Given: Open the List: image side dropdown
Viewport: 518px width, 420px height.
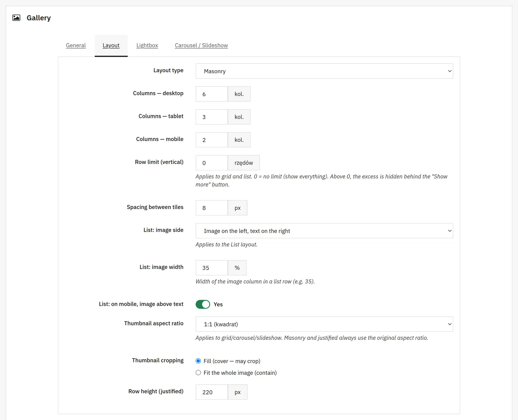Looking at the screenshot, I should pyautogui.click(x=324, y=231).
